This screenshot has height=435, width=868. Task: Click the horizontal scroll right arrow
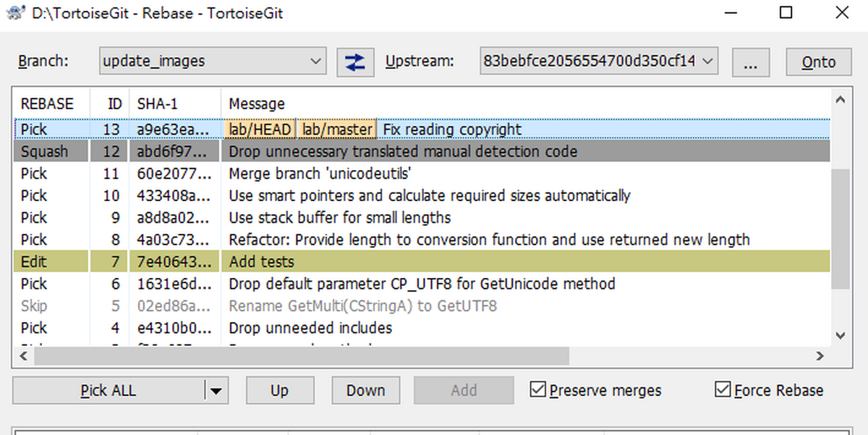pyautogui.click(x=820, y=356)
